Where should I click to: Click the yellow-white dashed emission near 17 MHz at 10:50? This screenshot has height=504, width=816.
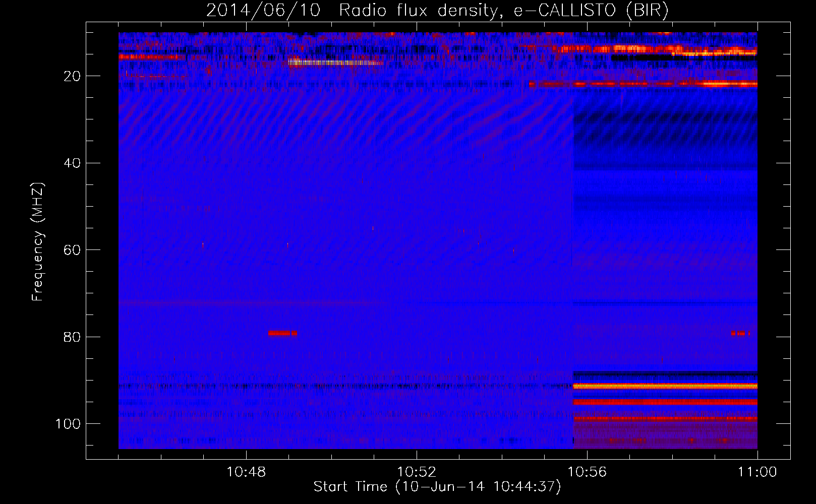pos(335,62)
